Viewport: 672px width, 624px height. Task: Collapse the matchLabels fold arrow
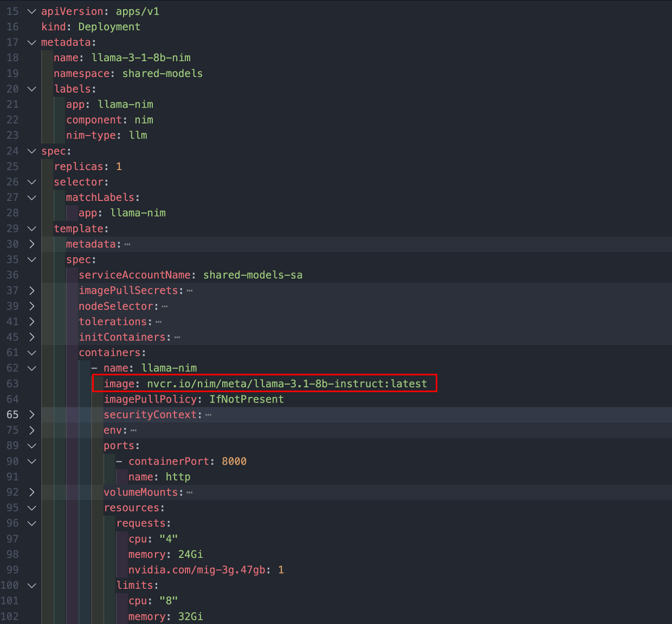32,198
